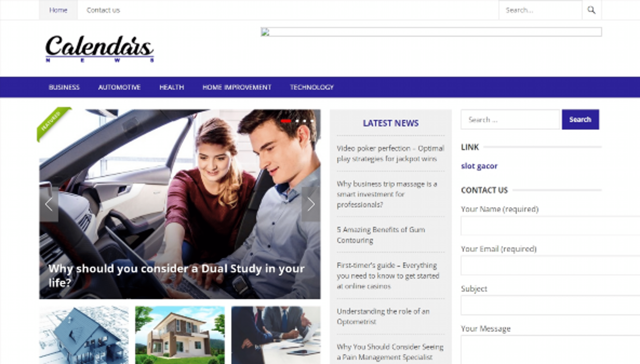This screenshot has width=640, height=364.
Task: Select the active red slider indicator
Action: pos(286,121)
